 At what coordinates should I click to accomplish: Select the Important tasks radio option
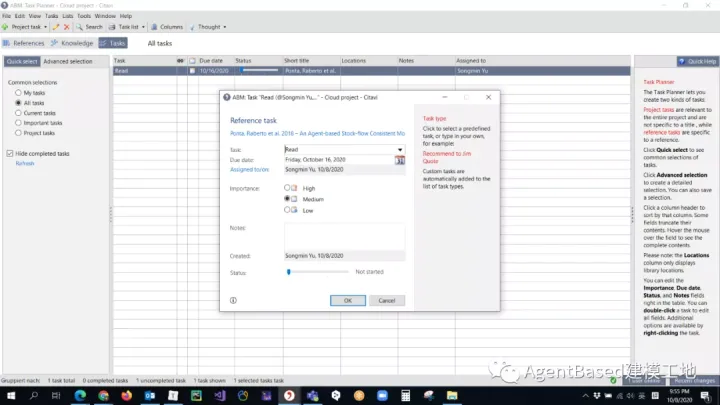tap(18, 123)
